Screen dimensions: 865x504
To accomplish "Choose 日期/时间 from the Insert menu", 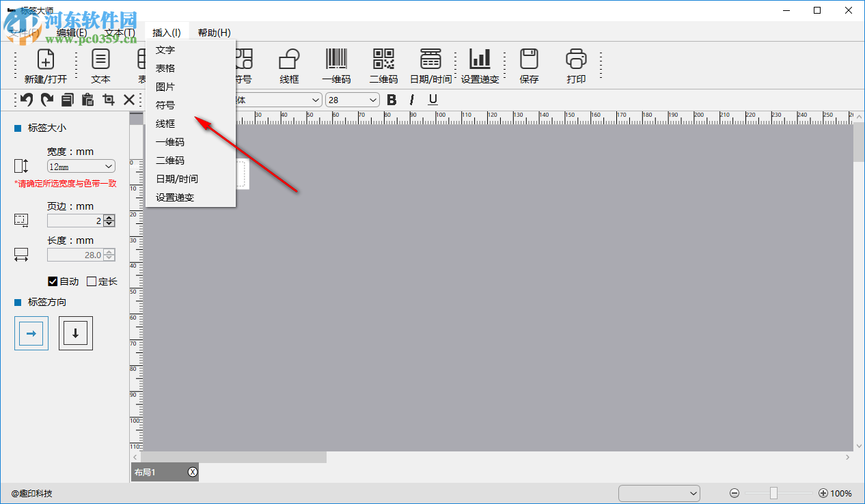I will (191, 179).
